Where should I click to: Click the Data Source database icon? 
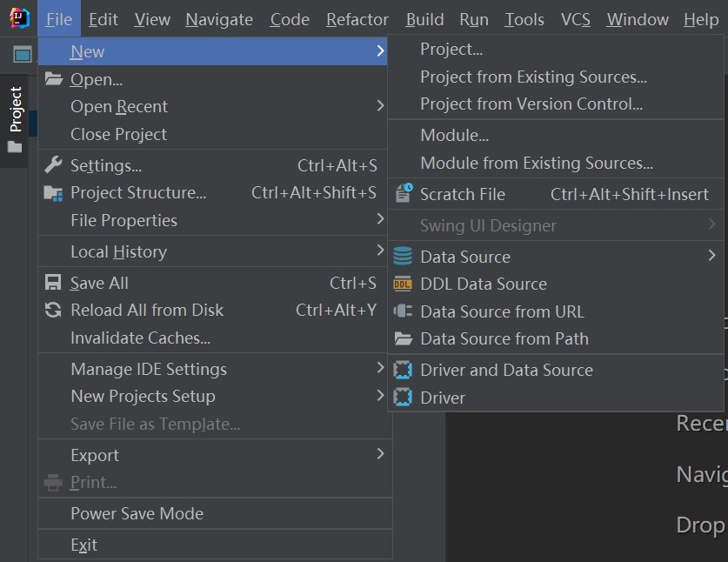pyautogui.click(x=403, y=257)
